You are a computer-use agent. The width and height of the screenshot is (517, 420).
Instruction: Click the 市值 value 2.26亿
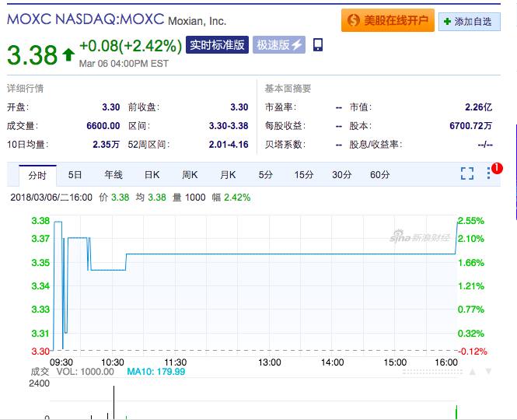pos(478,107)
